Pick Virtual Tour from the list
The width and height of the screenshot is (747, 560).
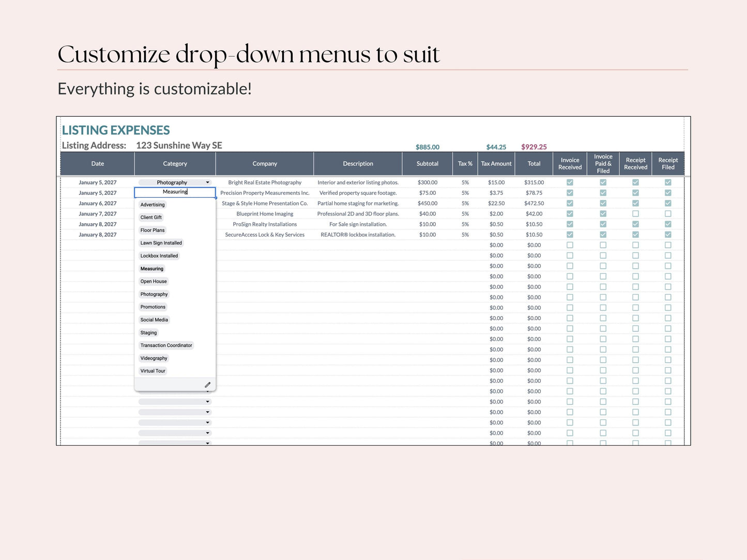pos(153,371)
